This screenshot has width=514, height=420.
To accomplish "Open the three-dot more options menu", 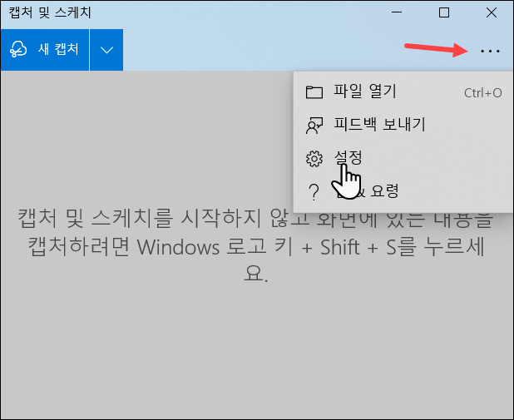I will coord(490,51).
